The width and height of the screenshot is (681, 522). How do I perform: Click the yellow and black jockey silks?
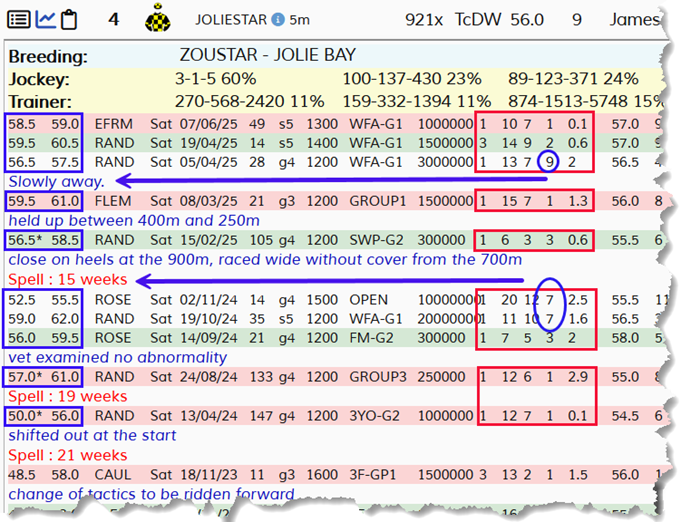[155, 18]
